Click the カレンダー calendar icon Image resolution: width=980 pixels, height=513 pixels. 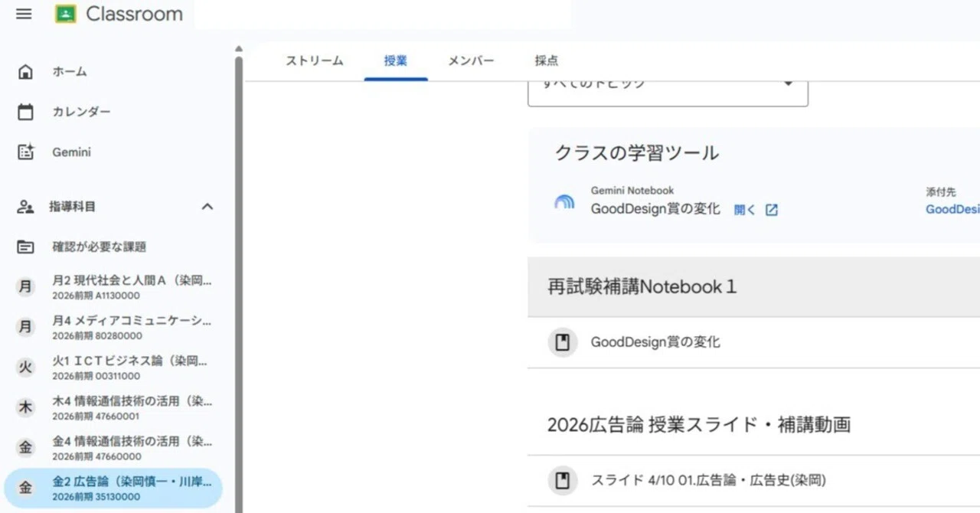[x=25, y=112]
